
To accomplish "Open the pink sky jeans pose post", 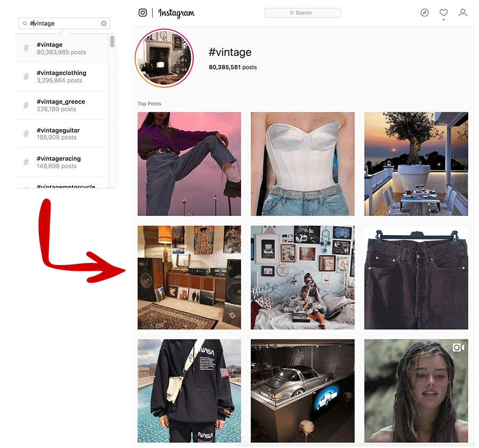I will 189,164.
